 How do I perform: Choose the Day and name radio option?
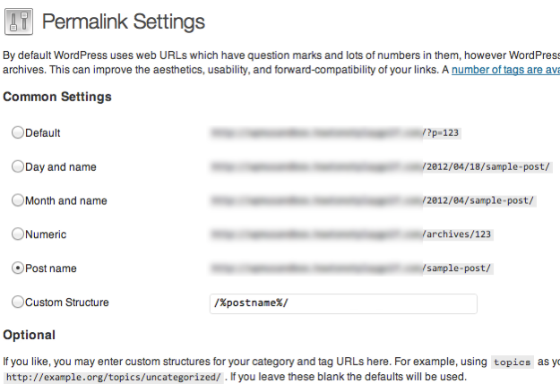[x=18, y=166]
